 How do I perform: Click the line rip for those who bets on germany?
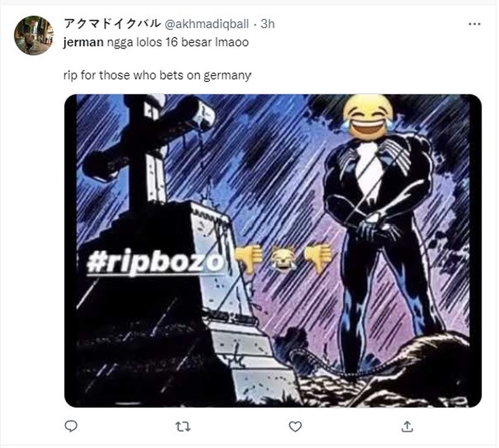tap(157, 75)
